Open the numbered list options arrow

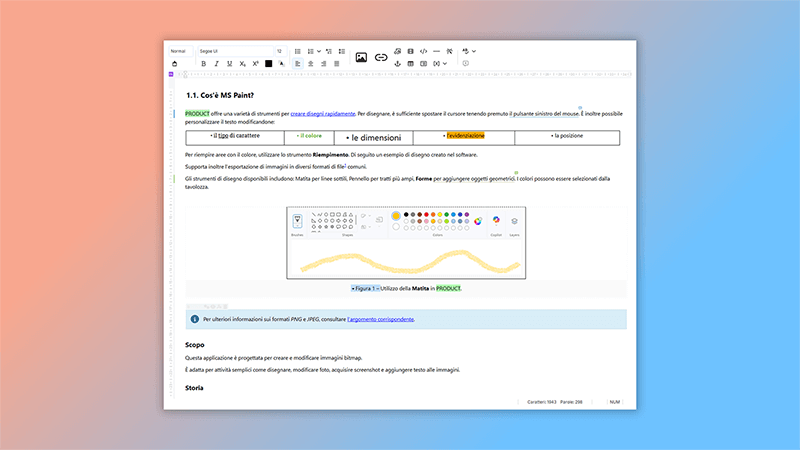click(x=319, y=51)
